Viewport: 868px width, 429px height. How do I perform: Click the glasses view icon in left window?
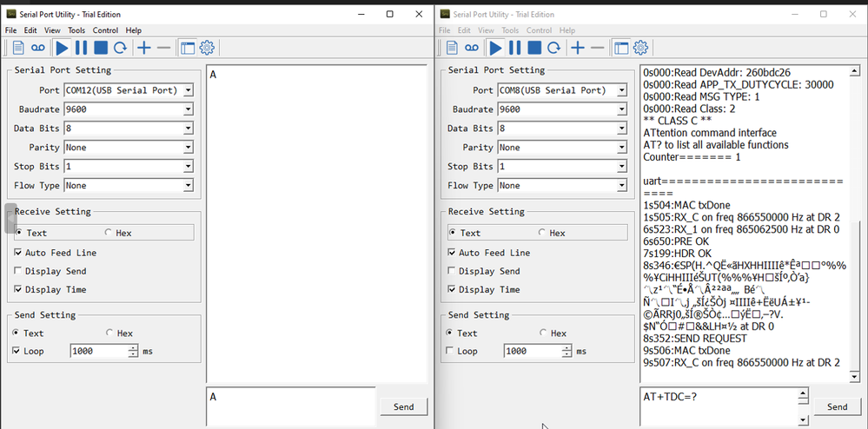tap(37, 48)
